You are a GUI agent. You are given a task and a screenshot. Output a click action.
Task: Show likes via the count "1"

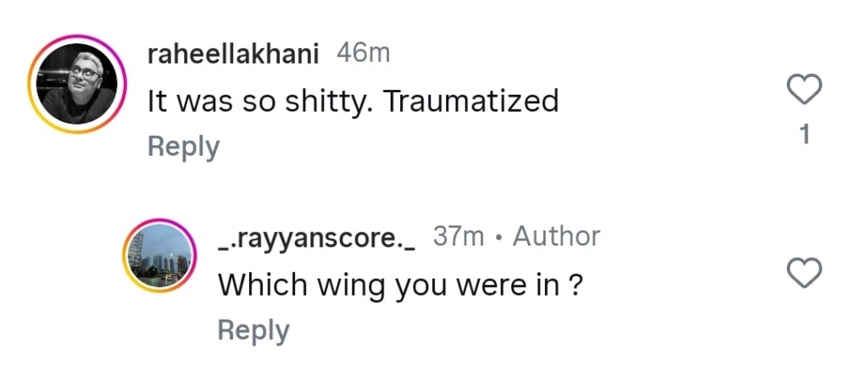(805, 135)
